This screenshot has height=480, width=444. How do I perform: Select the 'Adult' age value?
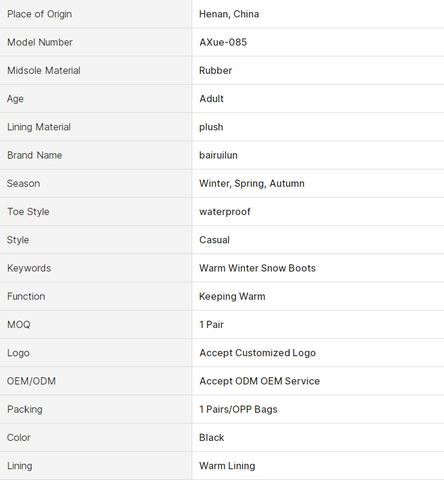211,99
